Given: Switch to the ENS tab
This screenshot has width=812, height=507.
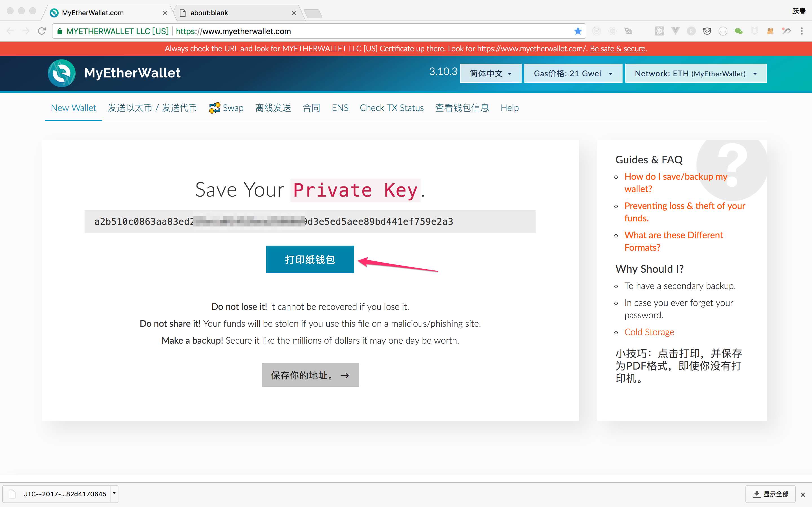Looking at the screenshot, I should tap(340, 108).
